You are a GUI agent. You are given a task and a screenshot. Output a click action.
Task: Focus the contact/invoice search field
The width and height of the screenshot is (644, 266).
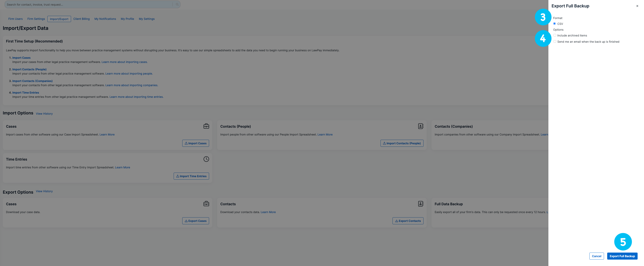click(87, 4)
